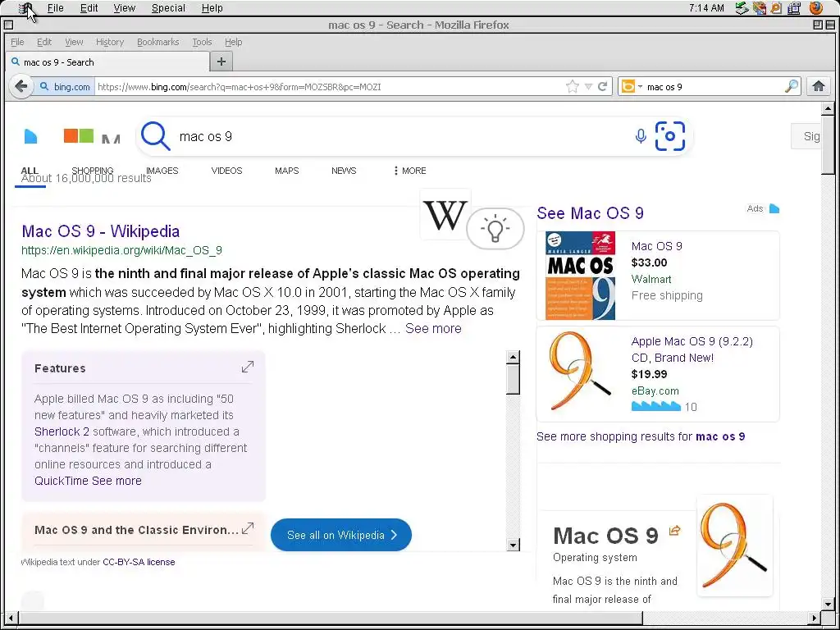
Task: Click See more shopping results for mac os 9
Action: 641,436
